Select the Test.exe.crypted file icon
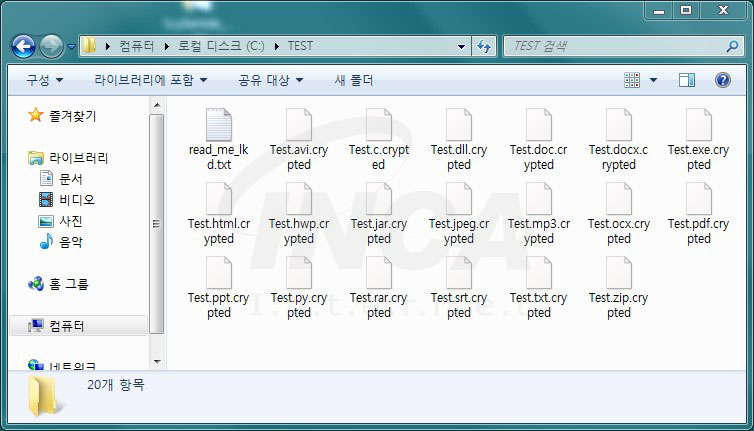 click(699, 125)
